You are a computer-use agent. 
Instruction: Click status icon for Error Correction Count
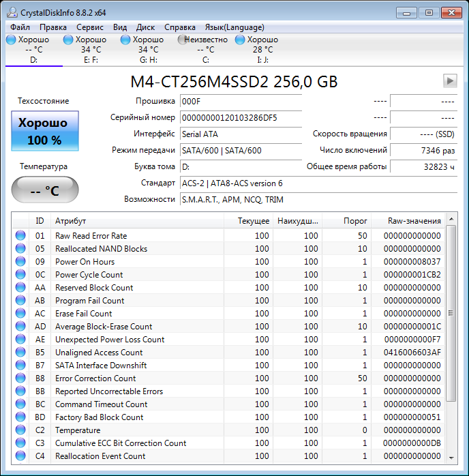pos(20,378)
